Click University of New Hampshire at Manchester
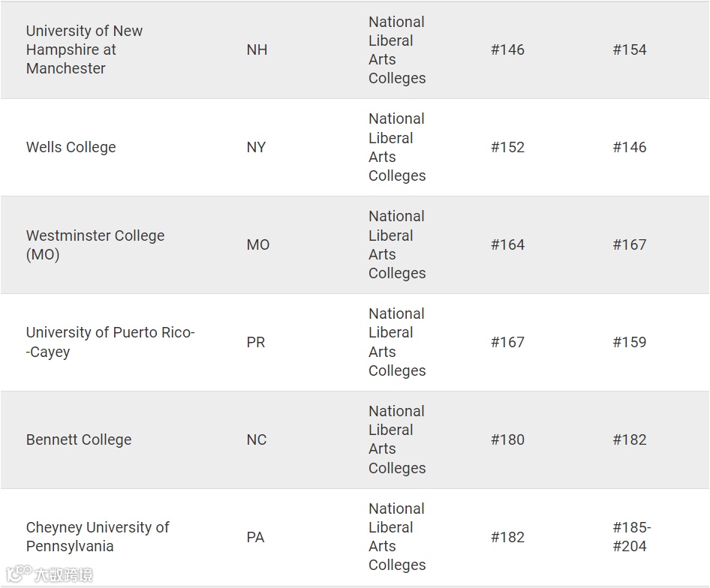This screenshot has width=710, height=588. tap(84, 49)
